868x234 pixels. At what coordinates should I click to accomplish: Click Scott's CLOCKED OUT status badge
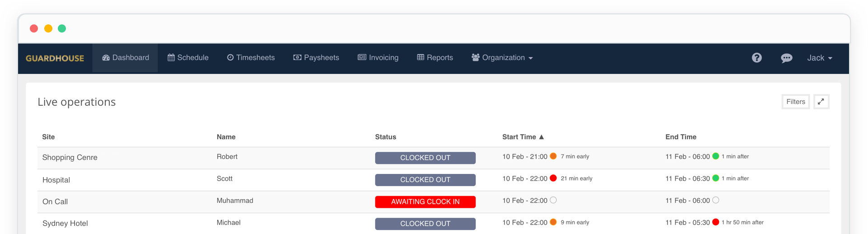(x=425, y=180)
